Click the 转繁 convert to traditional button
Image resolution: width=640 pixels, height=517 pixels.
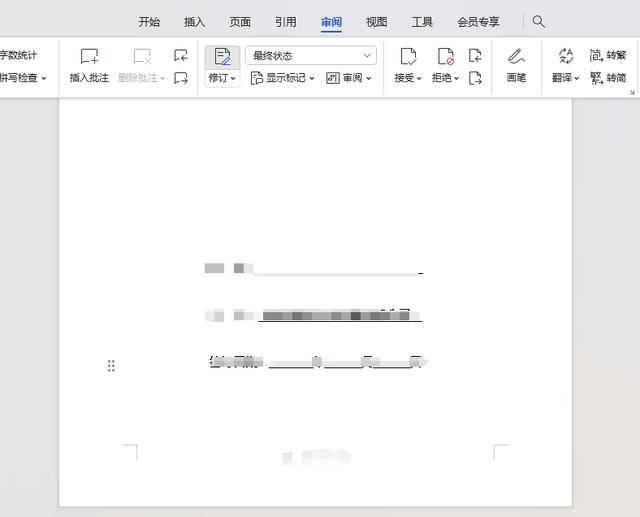[x=608, y=56]
